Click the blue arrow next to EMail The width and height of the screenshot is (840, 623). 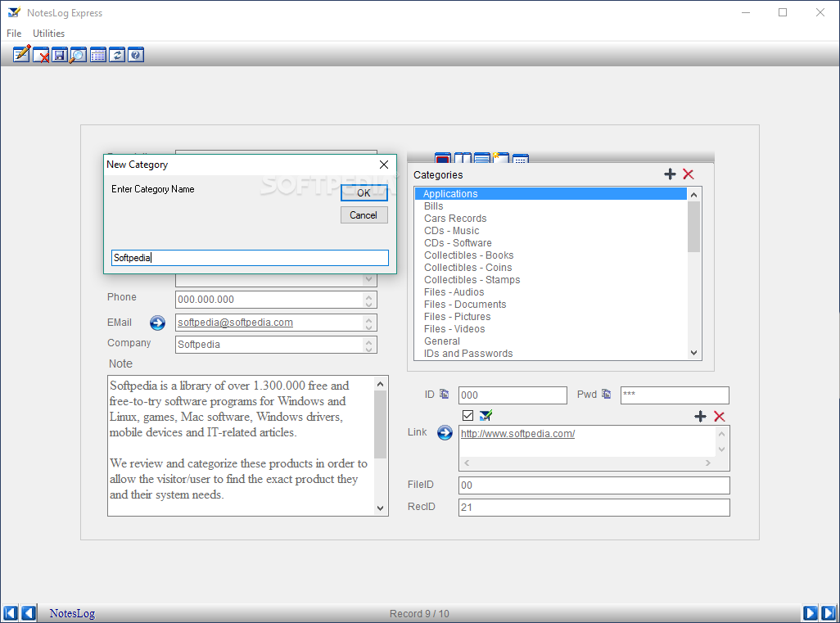pos(157,323)
